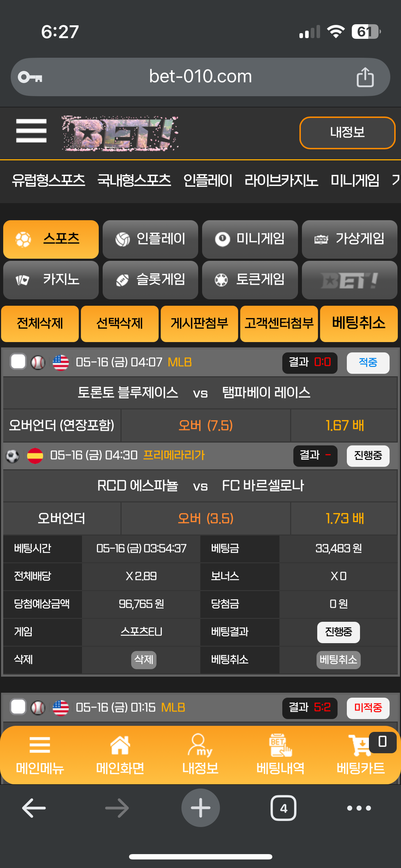Image resolution: width=401 pixels, height=868 pixels.
Task: Click the orange-outlined 내정보 button at top
Action: point(348,133)
